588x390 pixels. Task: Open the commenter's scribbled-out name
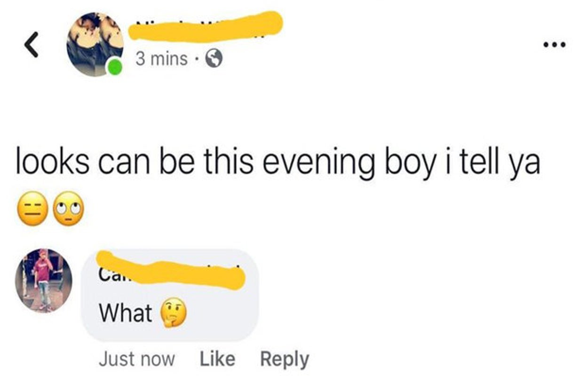(172, 271)
